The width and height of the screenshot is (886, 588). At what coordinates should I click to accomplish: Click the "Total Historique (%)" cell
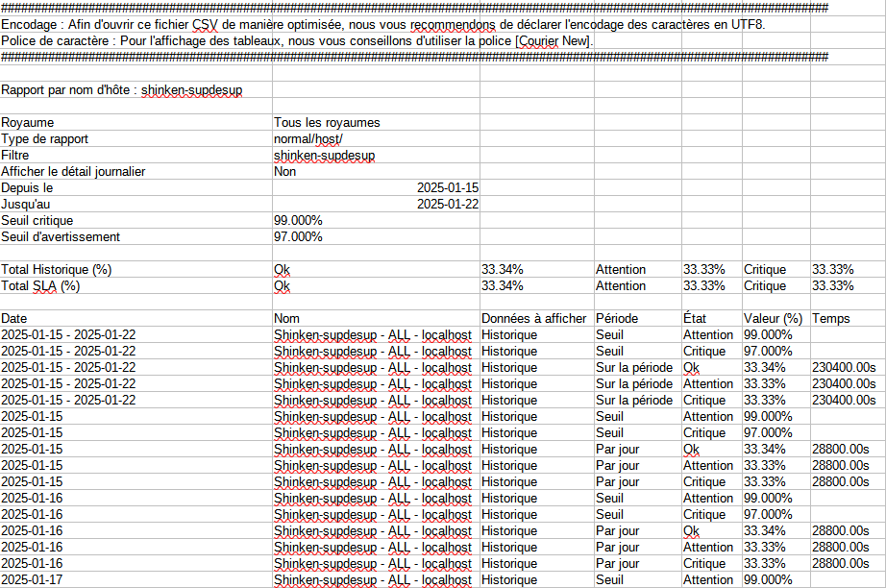(x=57, y=270)
